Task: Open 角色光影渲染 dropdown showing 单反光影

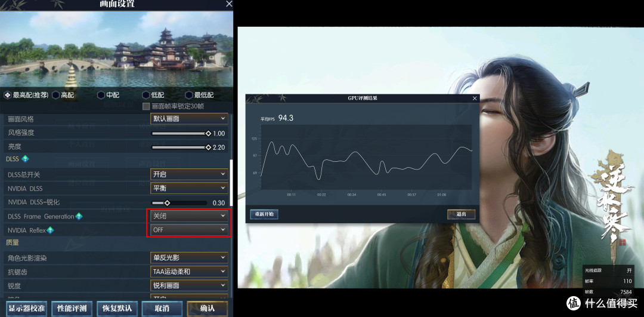Action: click(x=189, y=257)
